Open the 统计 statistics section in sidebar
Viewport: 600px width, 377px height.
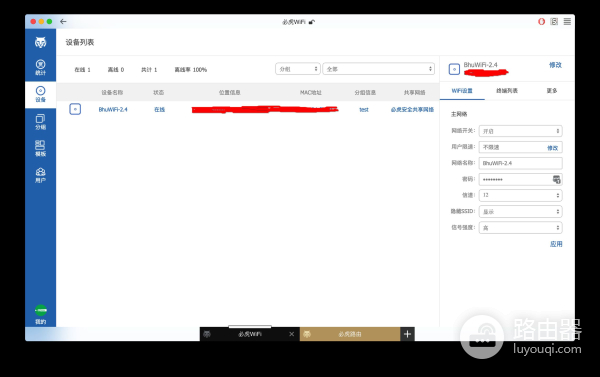coord(41,67)
